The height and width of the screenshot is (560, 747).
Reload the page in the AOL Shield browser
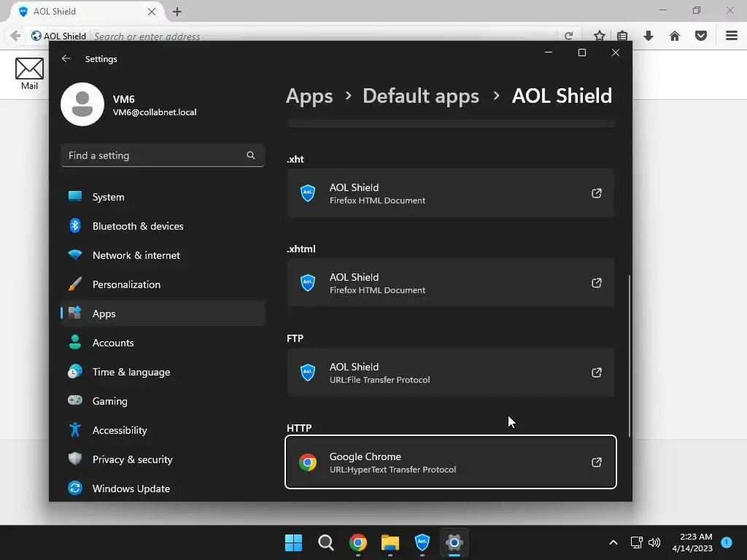coord(568,36)
